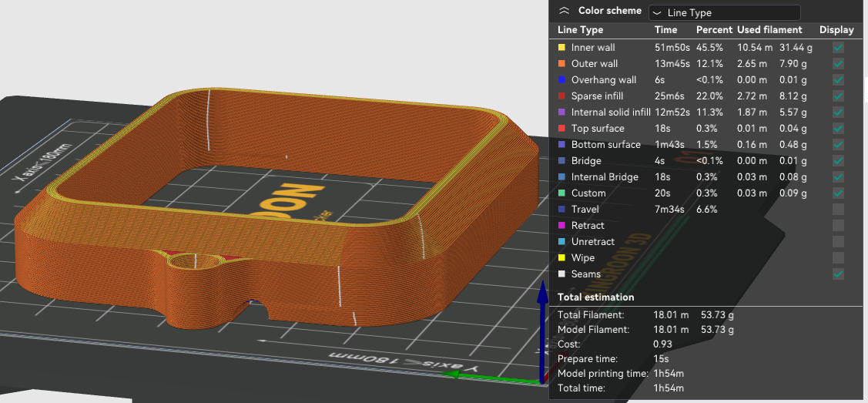Click the Travel color swatch
This screenshot has width=868, height=403.
pyautogui.click(x=561, y=210)
